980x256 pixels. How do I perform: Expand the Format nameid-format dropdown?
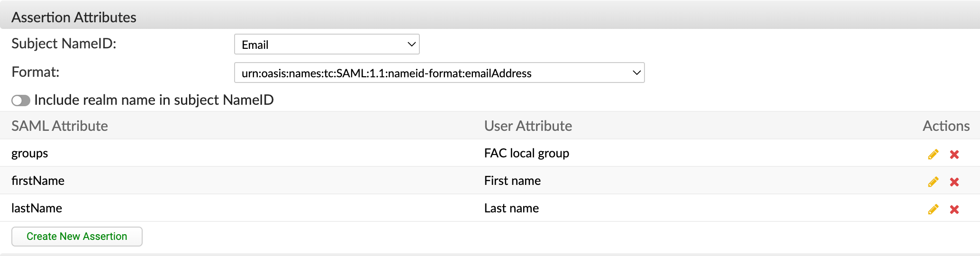(x=439, y=73)
